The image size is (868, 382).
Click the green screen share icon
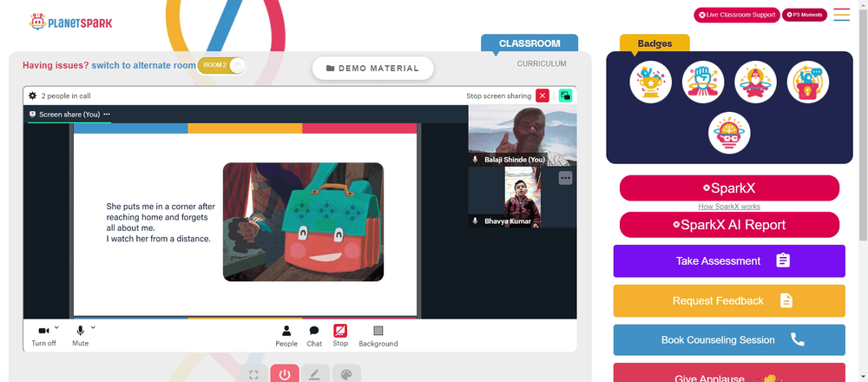point(565,95)
